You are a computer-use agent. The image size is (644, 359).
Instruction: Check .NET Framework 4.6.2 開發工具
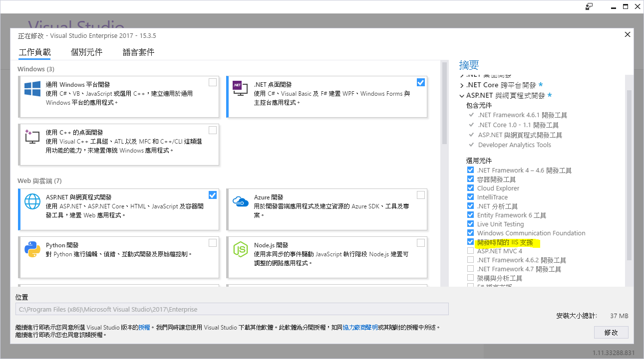coord(470,260)
